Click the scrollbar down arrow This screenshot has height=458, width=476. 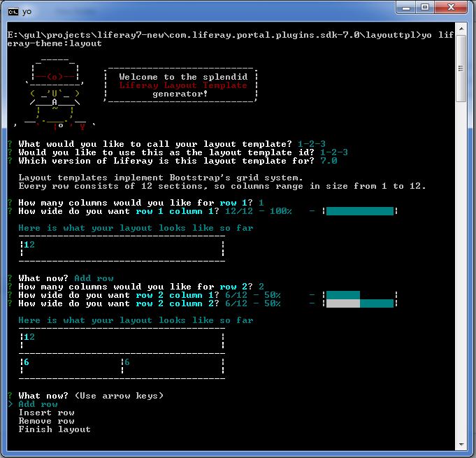(x=461, y=445)
